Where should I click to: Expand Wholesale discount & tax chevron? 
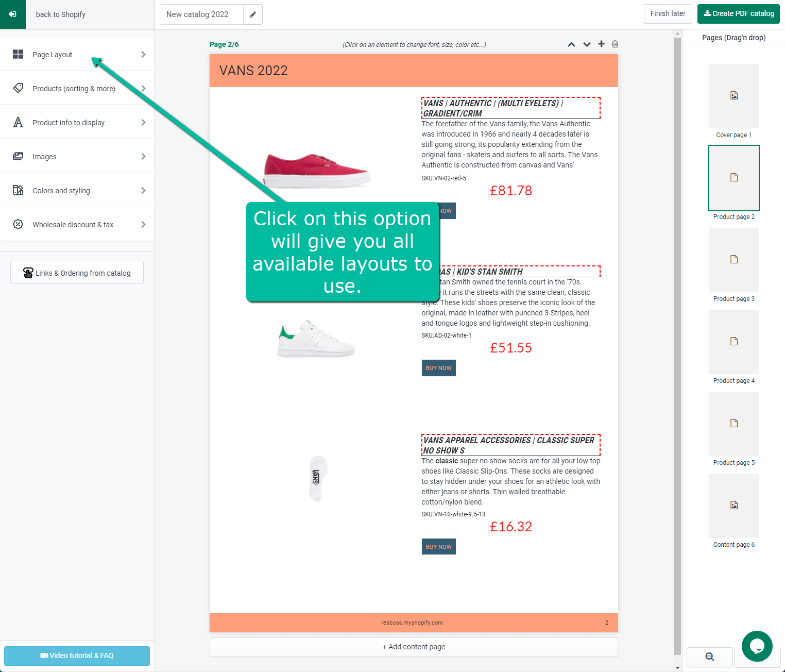143,224
